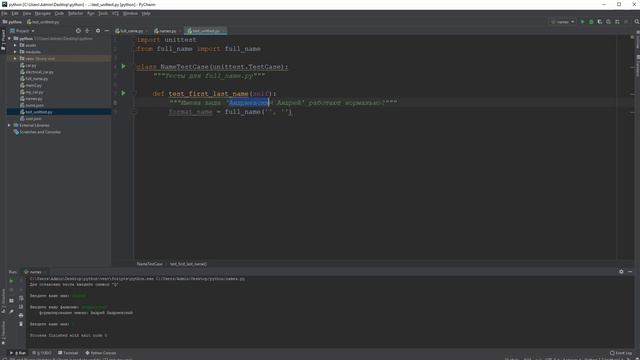
Task: Select the names tab in Run panel
Action: [x=33, y=272]
